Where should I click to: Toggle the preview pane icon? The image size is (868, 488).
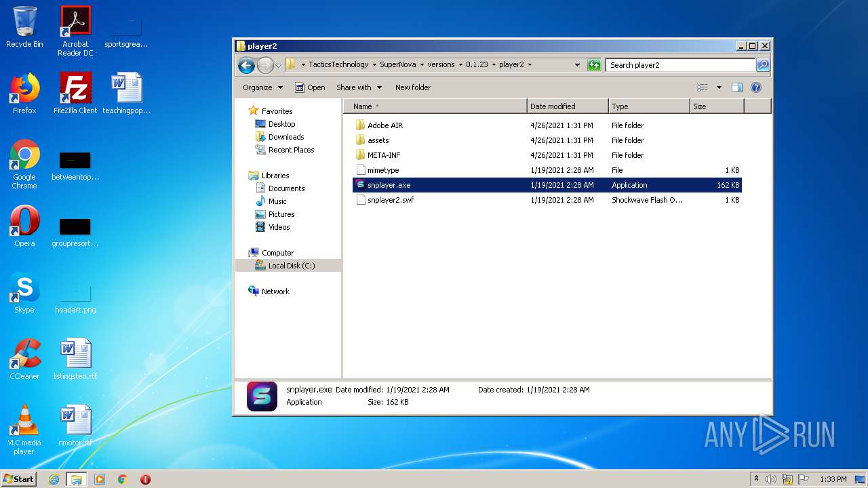point(737,87)
